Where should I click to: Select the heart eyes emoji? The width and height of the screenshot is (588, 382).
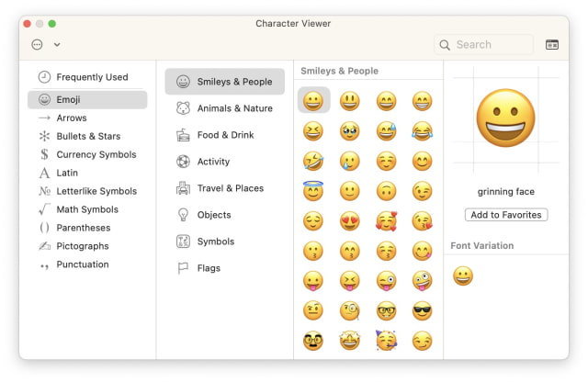pyautogui.click(x=349, y=220)
